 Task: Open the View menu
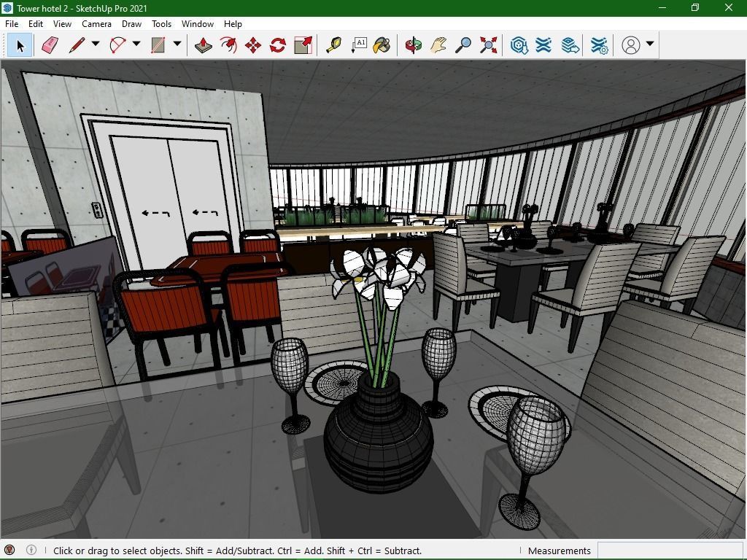tap(63, 24)
